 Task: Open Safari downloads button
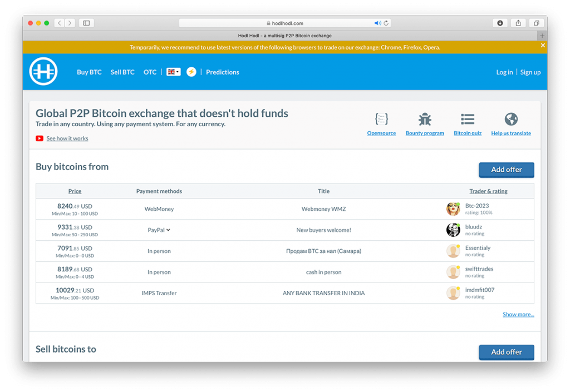tap(500, 23)
